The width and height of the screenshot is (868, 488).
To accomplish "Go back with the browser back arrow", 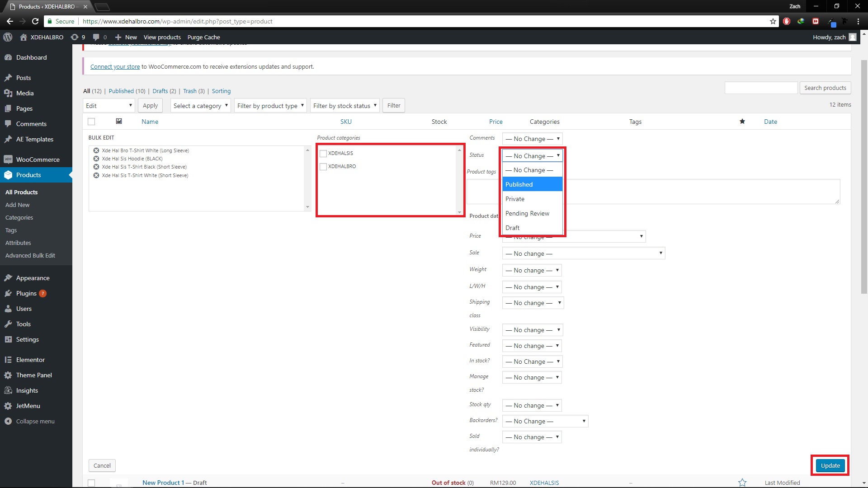I will 10,21.
